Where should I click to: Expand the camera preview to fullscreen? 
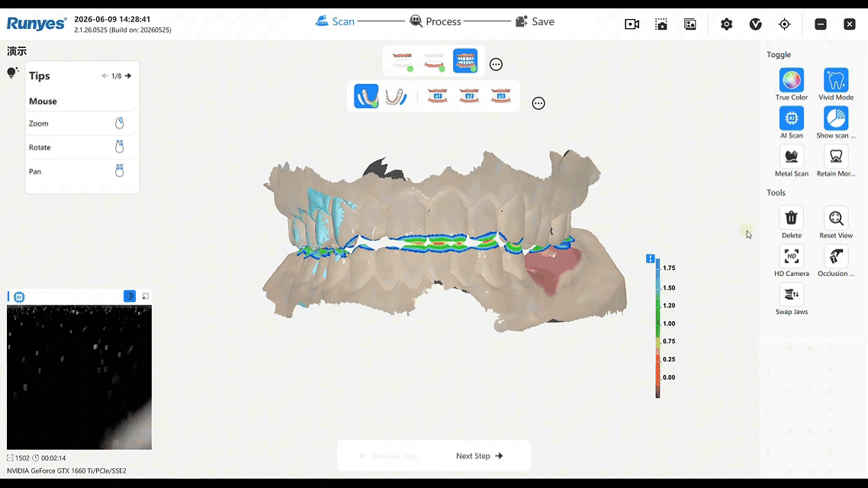point(146,296)
